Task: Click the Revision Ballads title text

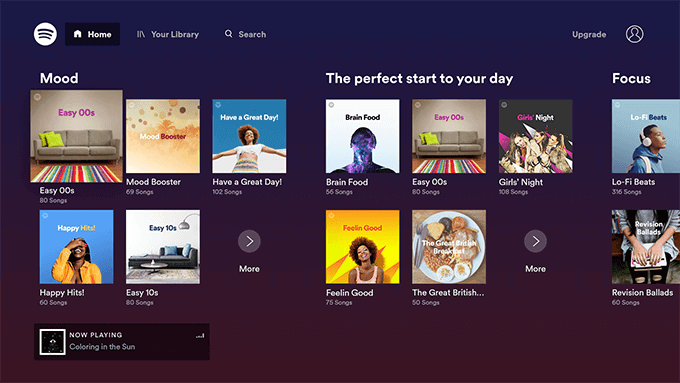Action: point(643,293)
